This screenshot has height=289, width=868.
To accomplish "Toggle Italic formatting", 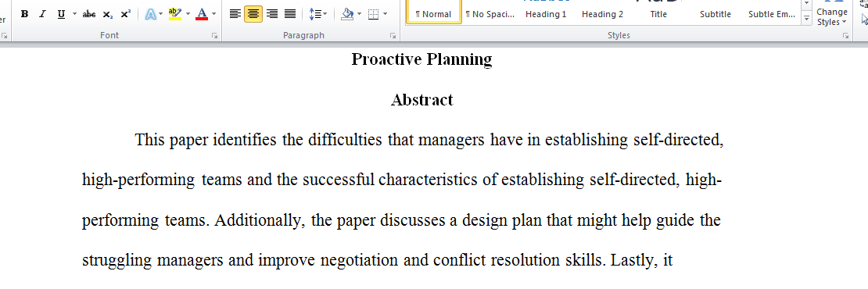I will (x=42, y=14).
